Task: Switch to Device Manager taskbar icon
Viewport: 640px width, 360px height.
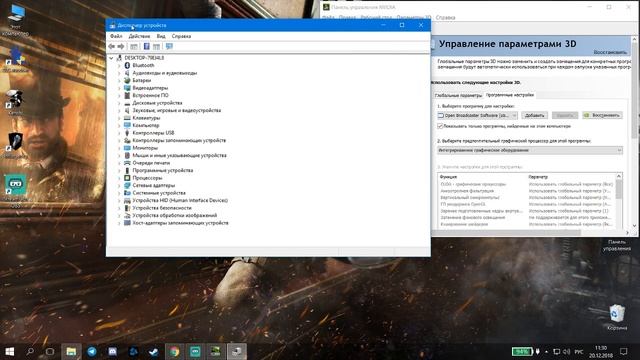Action: (236, 351)
